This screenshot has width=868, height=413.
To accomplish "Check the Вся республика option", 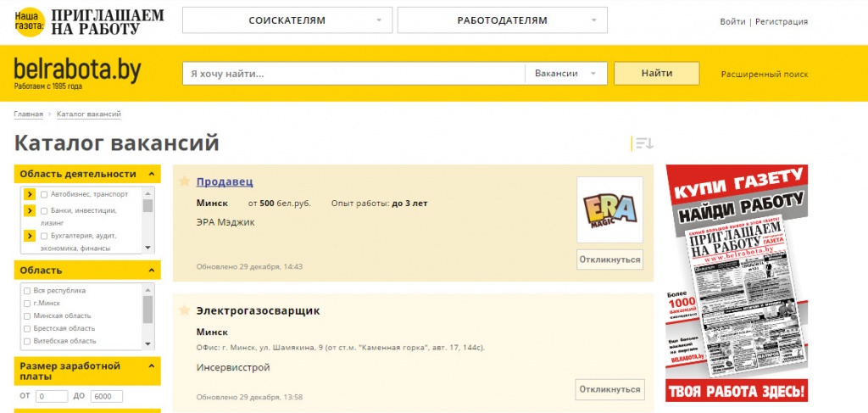I will coord(26,291).
